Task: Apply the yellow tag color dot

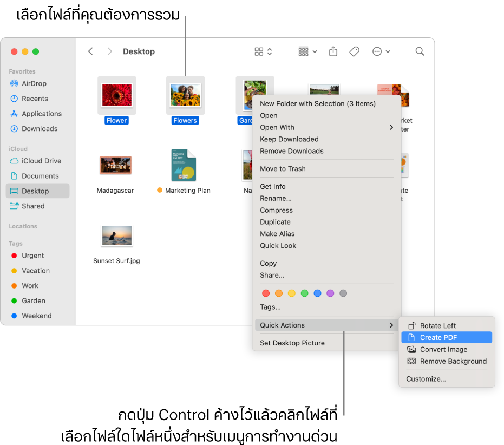Action: pyautogui.click(x=292, y=293)
